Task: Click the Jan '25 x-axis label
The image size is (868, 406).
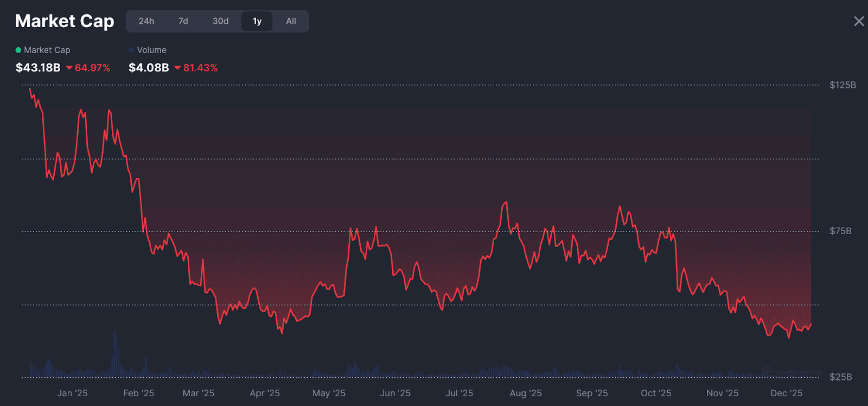Action: [72, 393]
